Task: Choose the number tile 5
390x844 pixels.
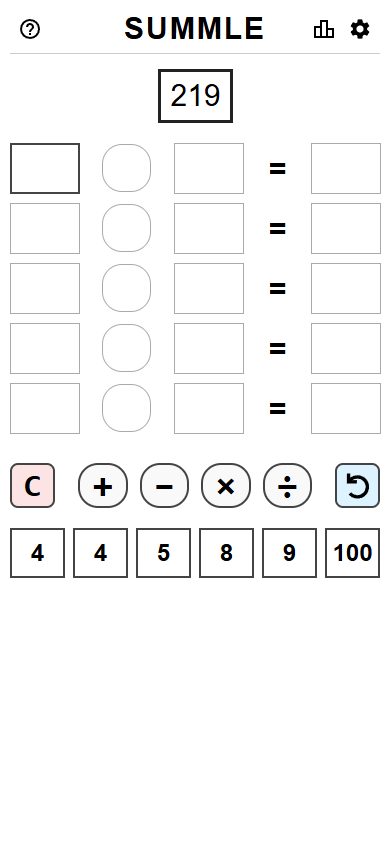Action: [164, 553]
